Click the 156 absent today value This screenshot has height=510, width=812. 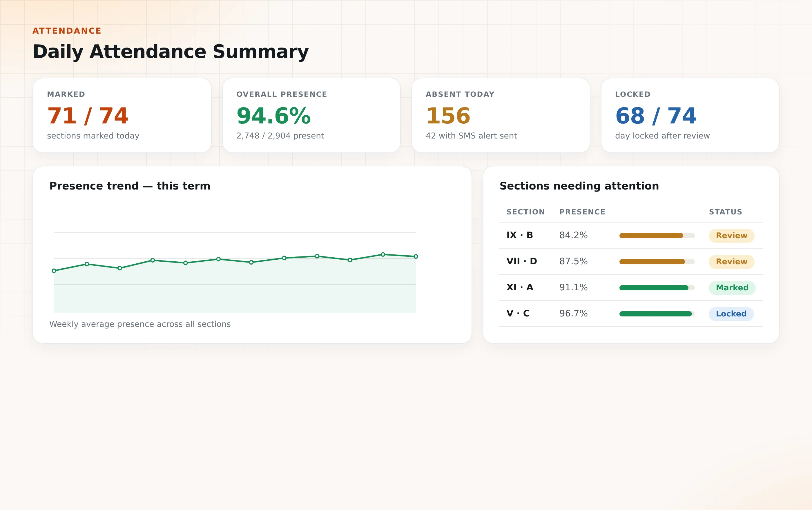448,116
